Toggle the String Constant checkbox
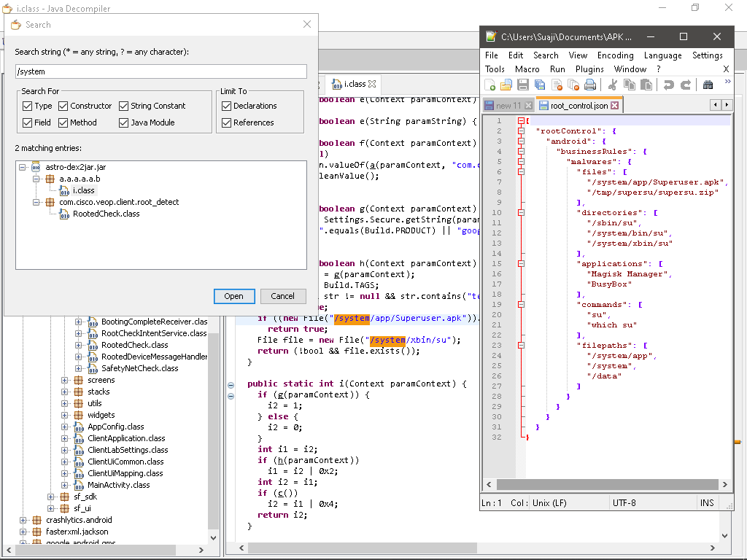Image resolution: width=747 pixels, height=560 pixels. pyautogui.click(x=123, y=106)
